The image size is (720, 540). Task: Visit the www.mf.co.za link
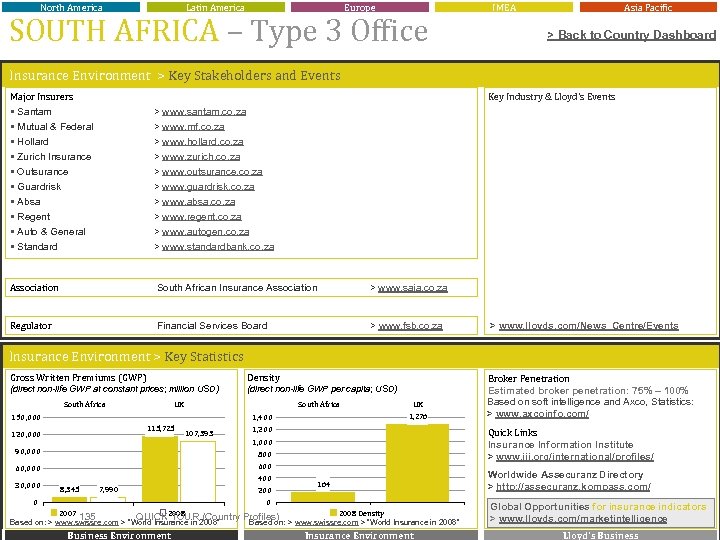193,127
